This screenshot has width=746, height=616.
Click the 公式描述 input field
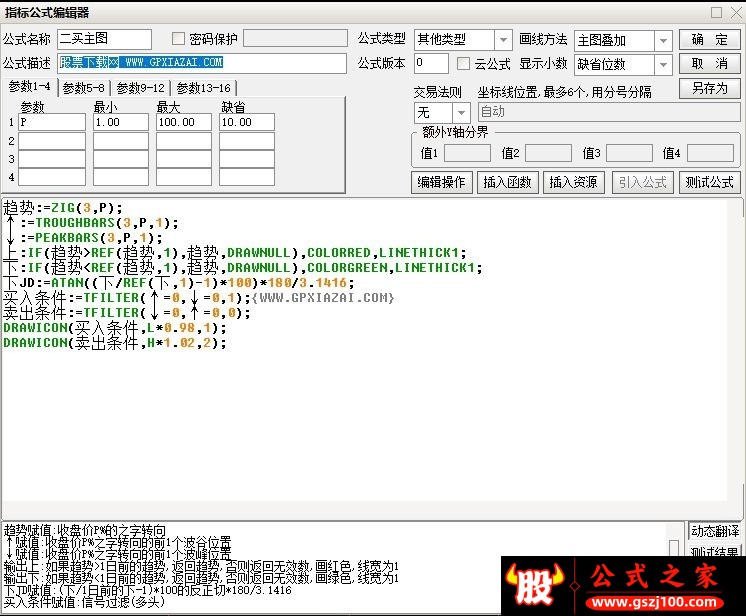coord(202,63)
